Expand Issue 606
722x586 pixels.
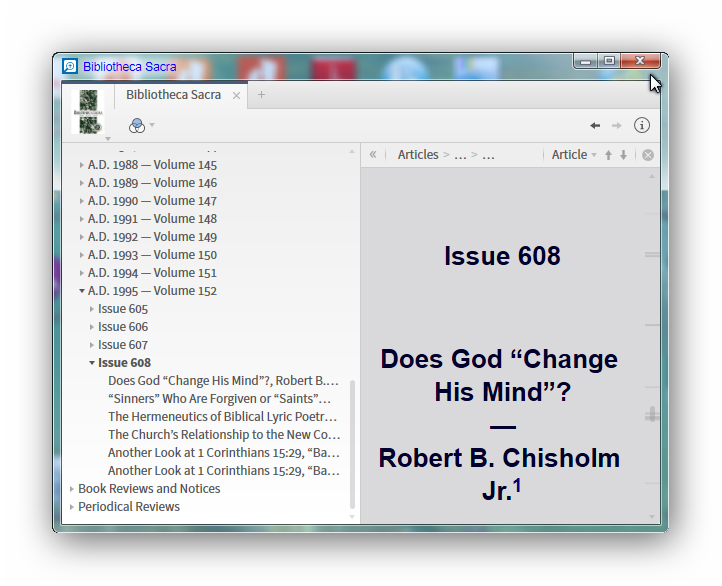click(x=92, y=327)
